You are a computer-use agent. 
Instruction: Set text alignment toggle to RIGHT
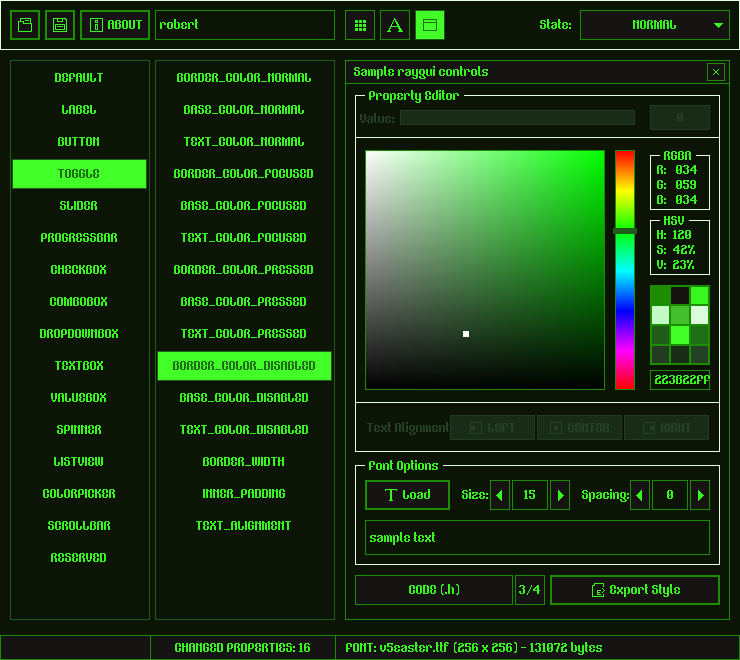click(666, 428)
